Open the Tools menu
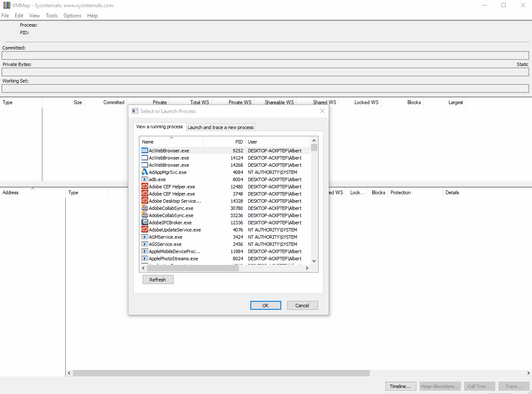The height and width of the screenshot is (394, 532). [x=52, y=16]
